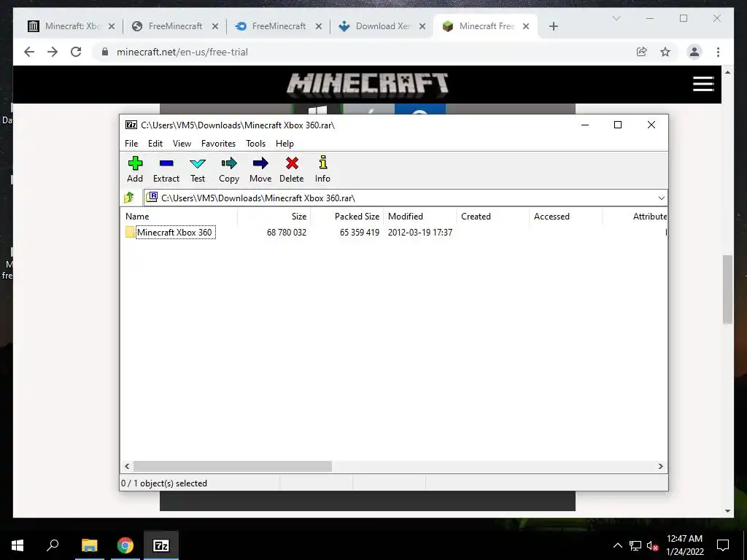
Task: Click 7-Zip taskbar icon
Action: (161, 545)
